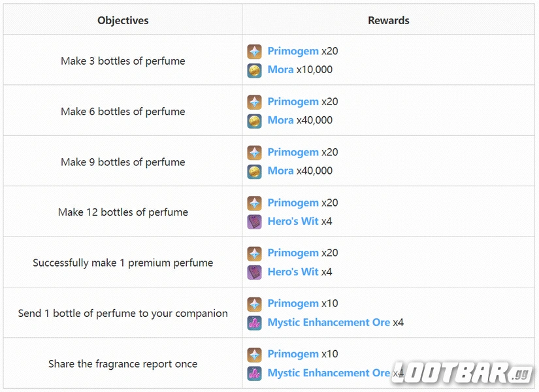Click the Objectives column header
Image resolution: width=539 pixels, height=392 pixels.
[123, 20]
